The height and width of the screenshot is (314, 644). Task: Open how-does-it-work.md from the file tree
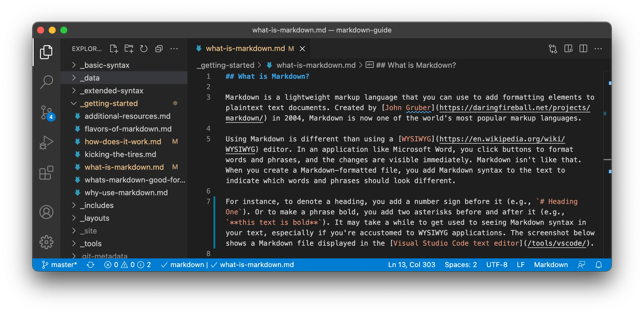pyautogui.click(x=123, y=142)
